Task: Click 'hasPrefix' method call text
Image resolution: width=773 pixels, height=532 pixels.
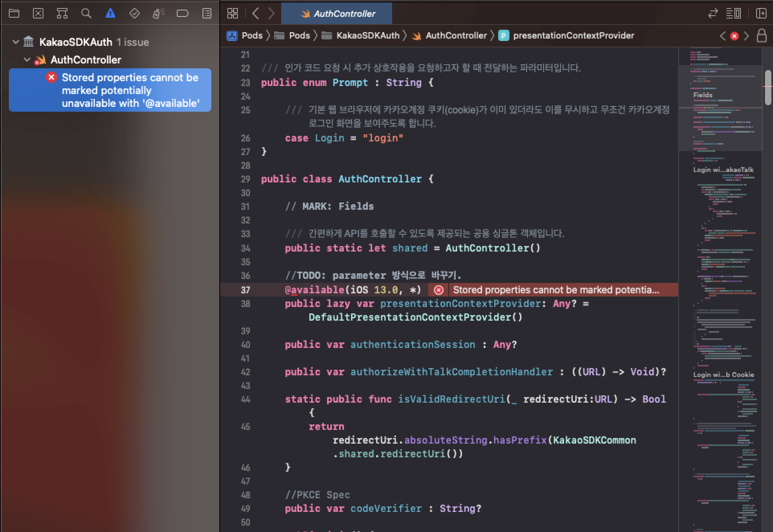Action: [x=520, y=440]
